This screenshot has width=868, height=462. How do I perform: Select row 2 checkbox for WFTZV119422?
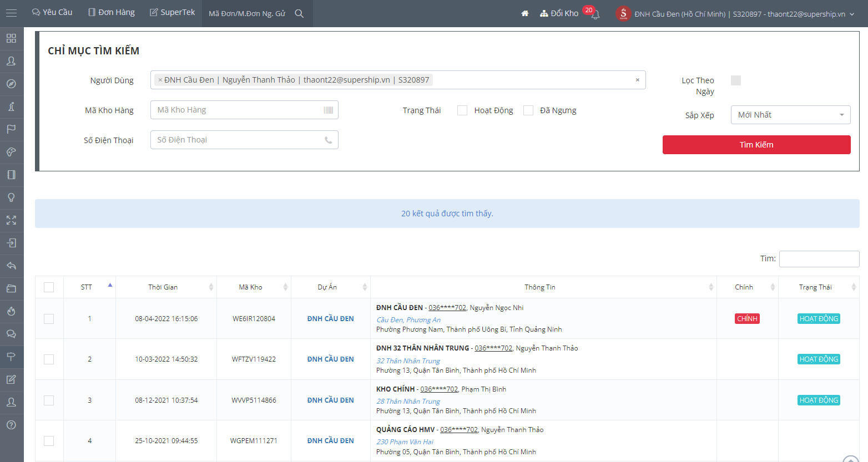pyautogui.click(x=49, y=359)
